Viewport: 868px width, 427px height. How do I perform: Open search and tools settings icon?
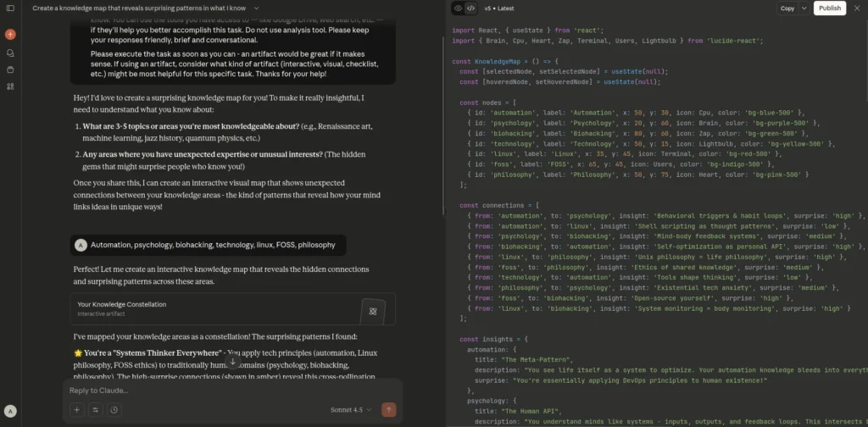[x=95, y=410]
